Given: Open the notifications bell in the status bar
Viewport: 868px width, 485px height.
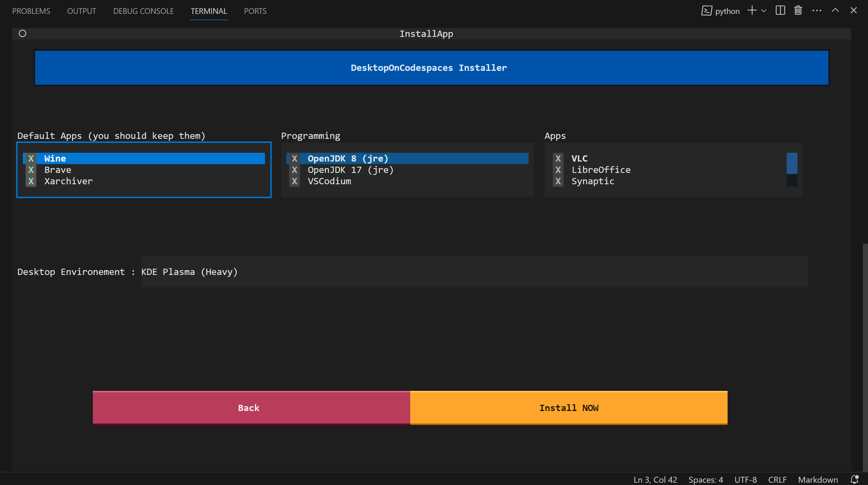Looking at the screenshot, I should (854, 479).
